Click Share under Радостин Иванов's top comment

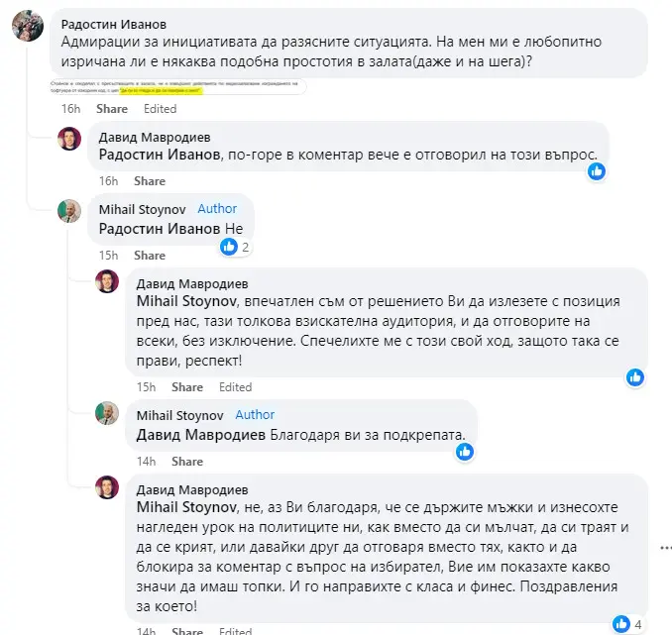[112, 109]
